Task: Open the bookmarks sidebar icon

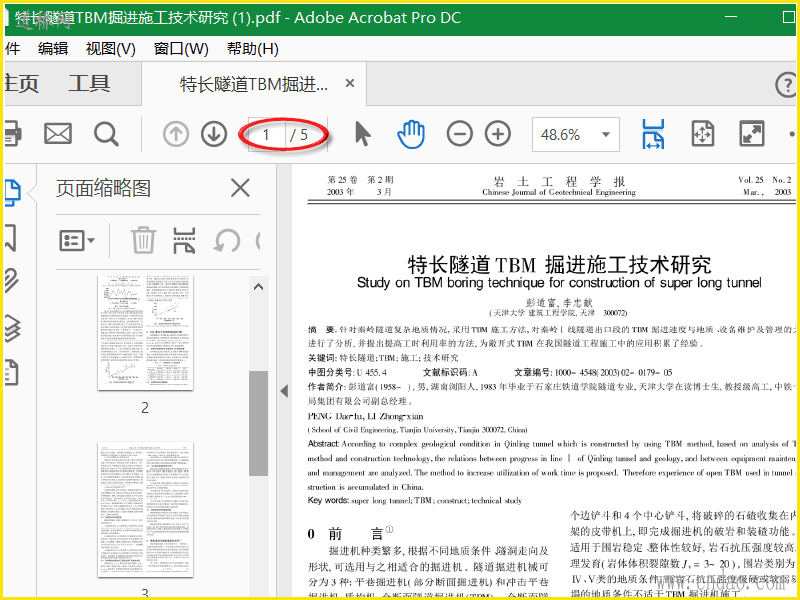Action: (x=11, y=237)
